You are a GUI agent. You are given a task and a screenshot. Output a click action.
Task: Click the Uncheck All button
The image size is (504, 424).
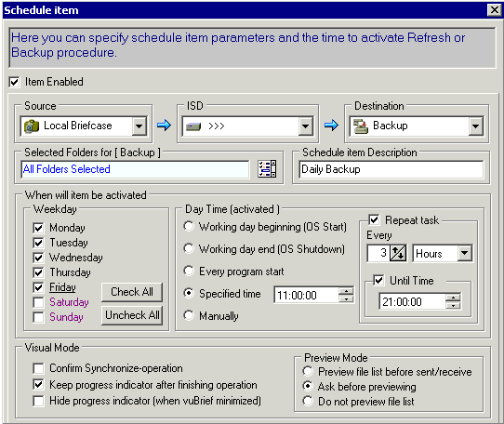[x=132, y=315]
